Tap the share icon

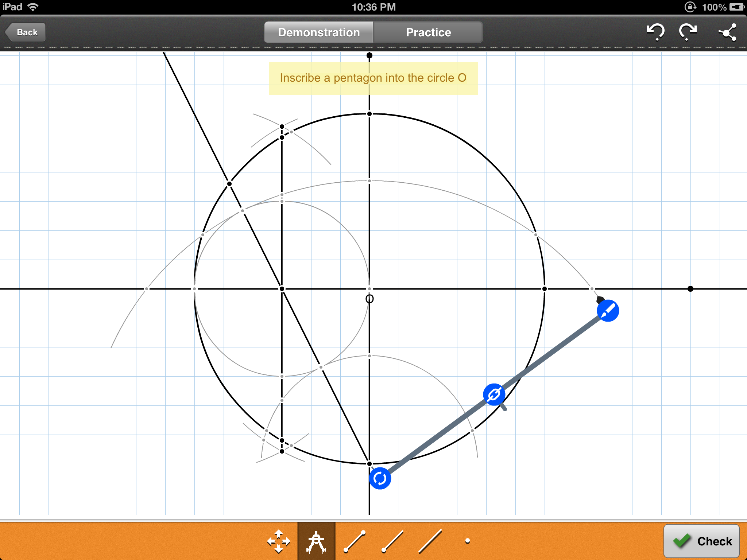(727, 33)
